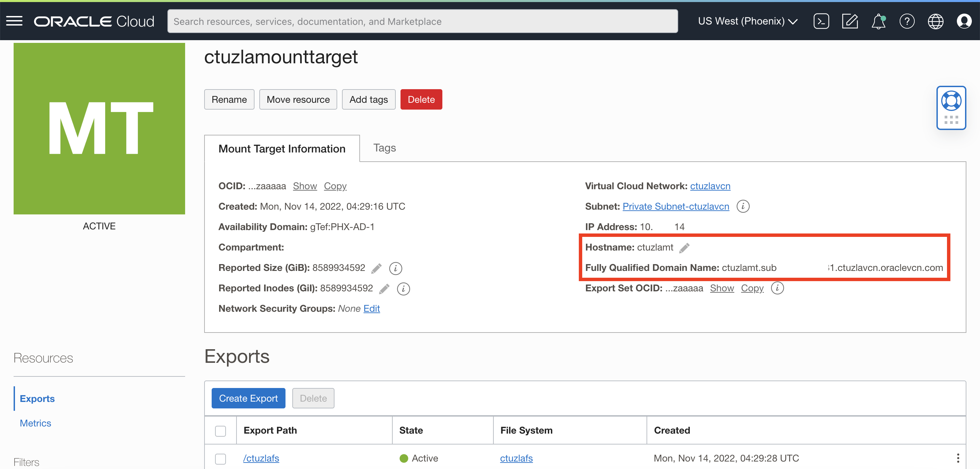Switch to the Tags tab
980x469 pixels.
(384, 148)
